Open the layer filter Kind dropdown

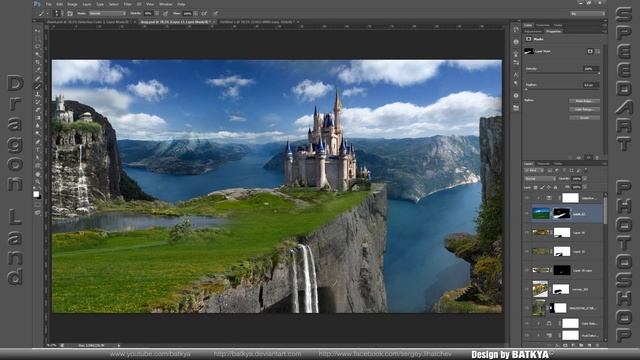[x=535, y=170]
